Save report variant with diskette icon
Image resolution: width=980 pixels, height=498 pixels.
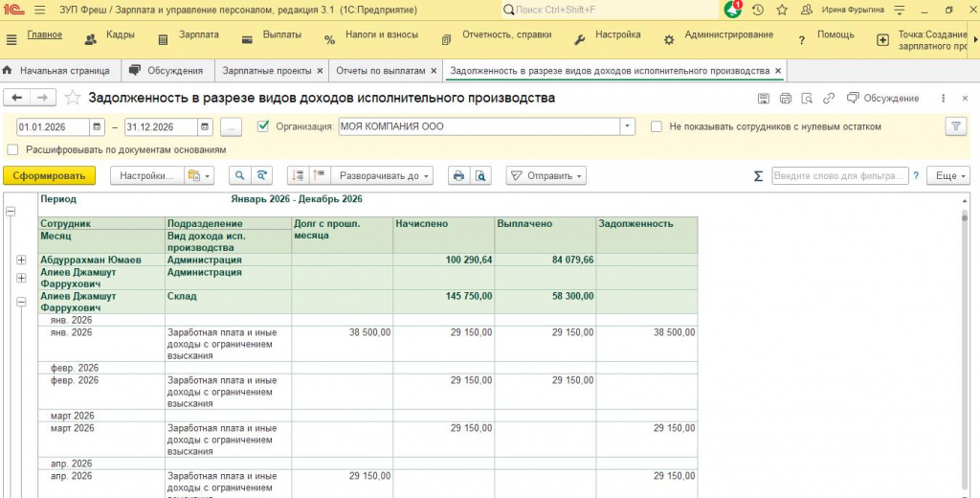[x=763, y=99]
